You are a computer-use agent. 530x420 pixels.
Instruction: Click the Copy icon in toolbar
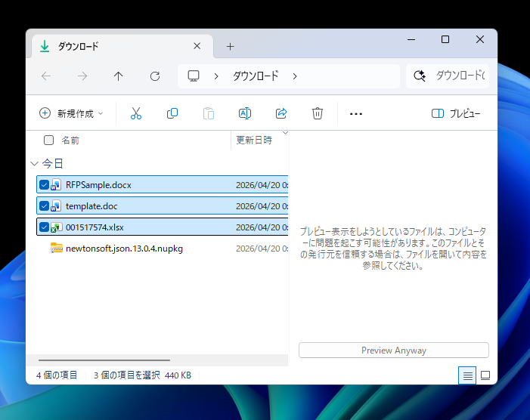172,113
